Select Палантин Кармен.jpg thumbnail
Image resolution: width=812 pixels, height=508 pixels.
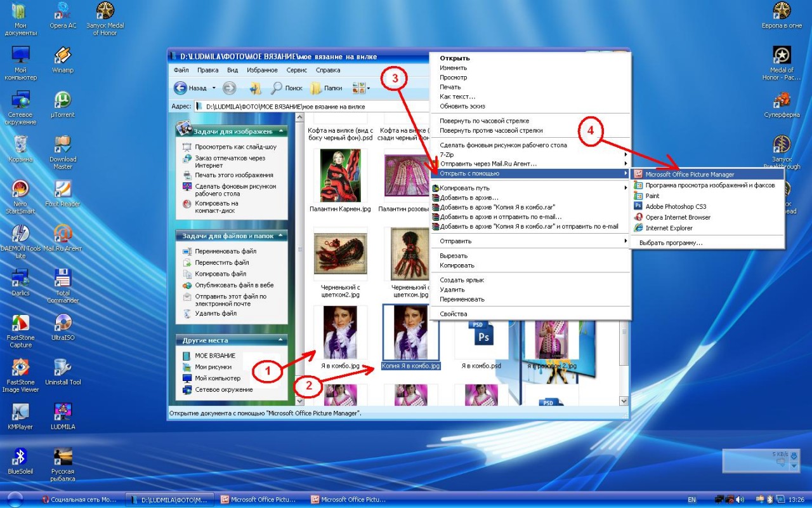tap(340, 176)
